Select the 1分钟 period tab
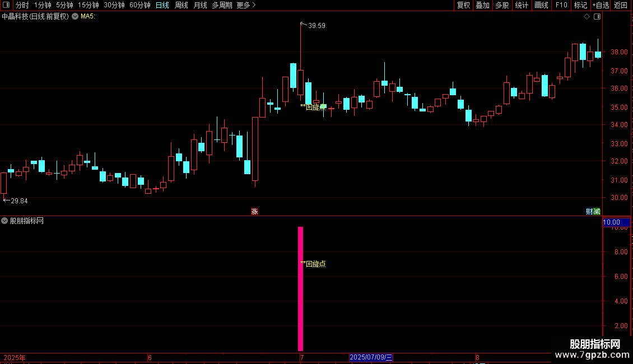 [43, 5]
